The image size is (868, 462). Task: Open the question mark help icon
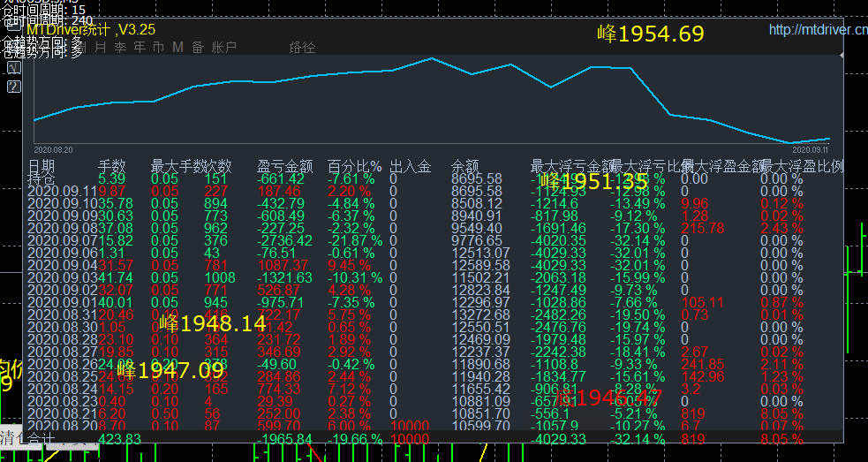click(14, 87)
